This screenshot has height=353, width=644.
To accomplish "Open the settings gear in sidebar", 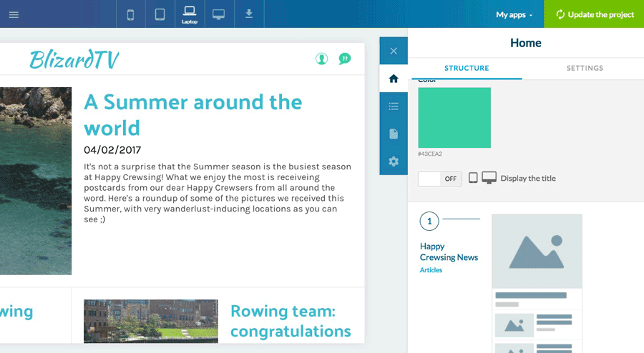I will coord(394,161).
